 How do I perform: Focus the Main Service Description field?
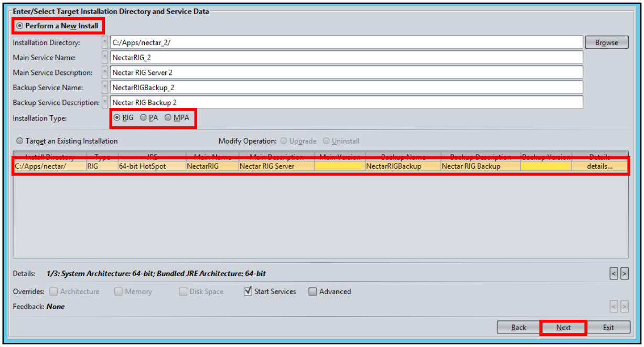(x=346, y=72)
